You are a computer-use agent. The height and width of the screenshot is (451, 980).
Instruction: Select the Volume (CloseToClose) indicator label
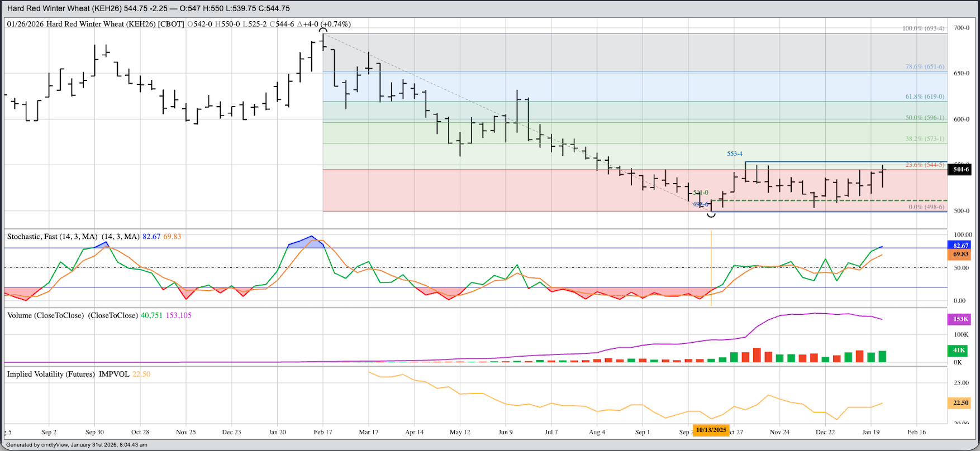pyautogui.click(x=72, y=315)
